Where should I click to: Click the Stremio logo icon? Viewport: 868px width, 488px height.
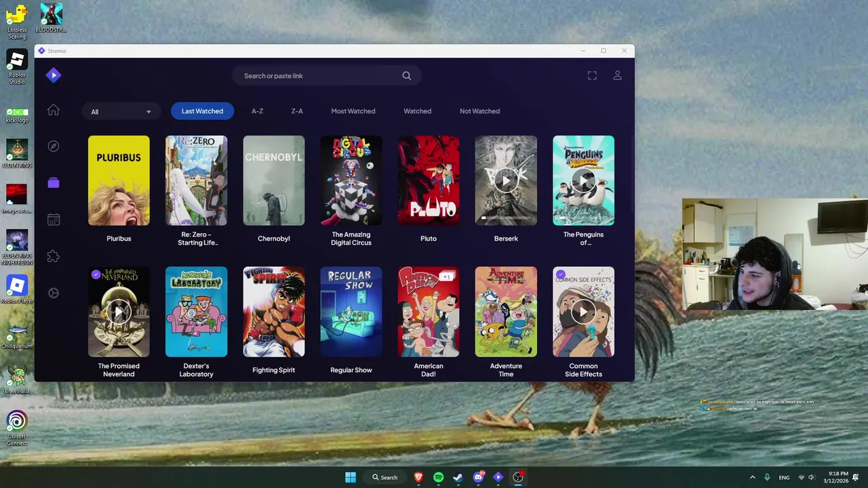(x=54, y=75)
